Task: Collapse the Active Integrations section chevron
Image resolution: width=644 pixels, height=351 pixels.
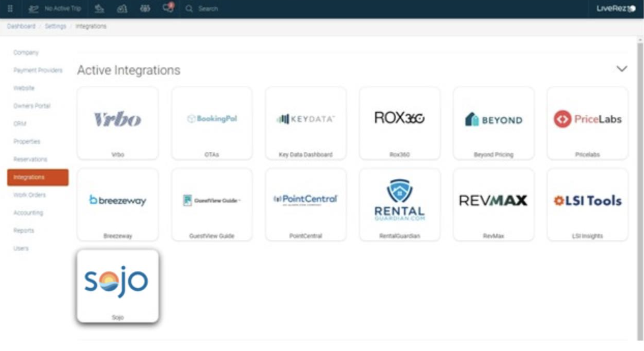Action: tap(621, 69)
